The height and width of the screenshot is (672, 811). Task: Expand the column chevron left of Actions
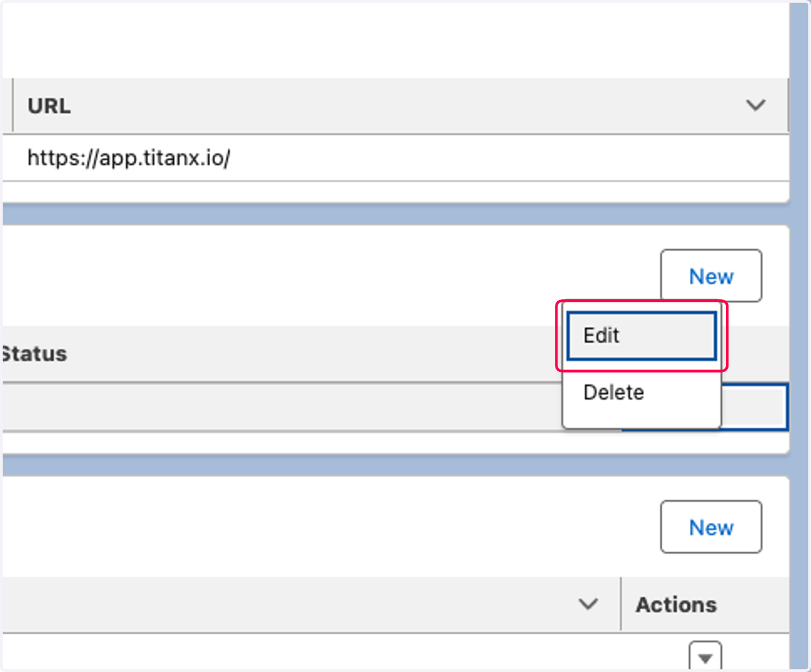pyautogui.click(x=589, y=604)
